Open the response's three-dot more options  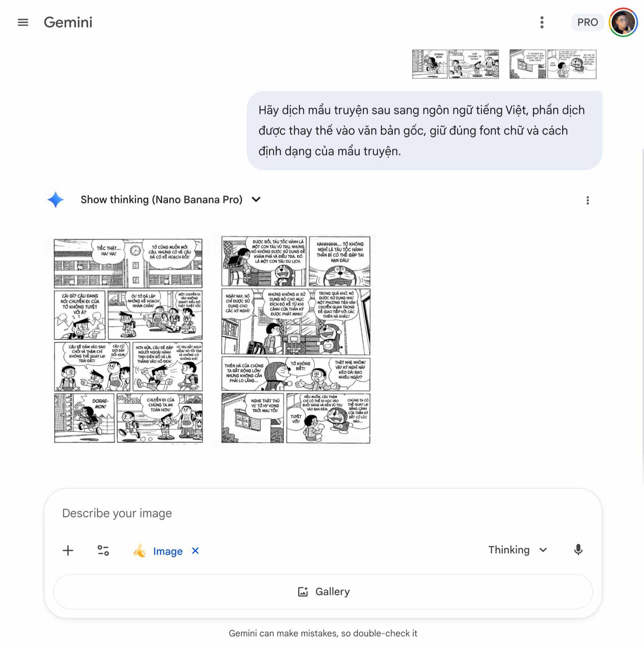[588, 201]
